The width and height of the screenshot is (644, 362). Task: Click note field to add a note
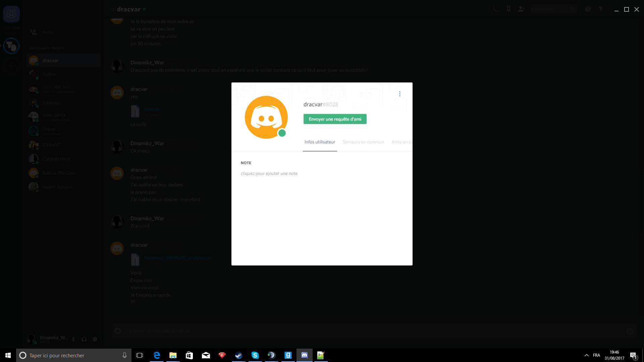point(269,174)
